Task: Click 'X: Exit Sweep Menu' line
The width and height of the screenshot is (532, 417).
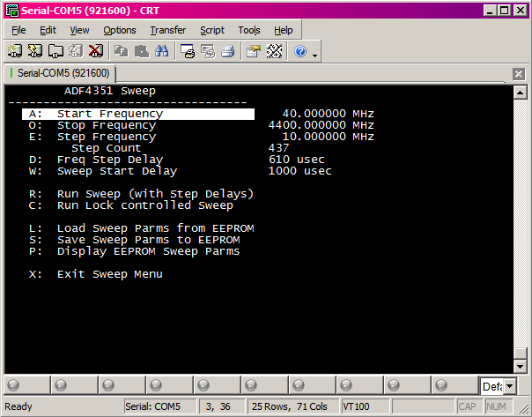Action: point(96,274)
